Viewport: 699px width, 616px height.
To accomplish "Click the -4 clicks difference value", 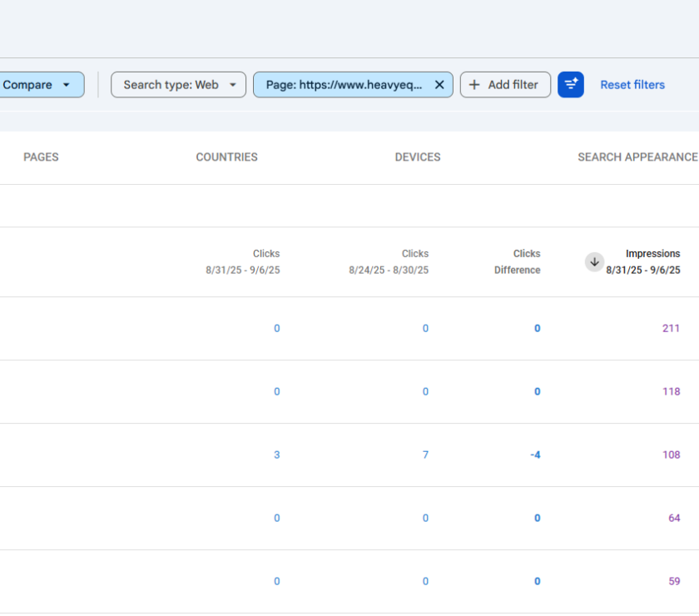I will [535, 455].
